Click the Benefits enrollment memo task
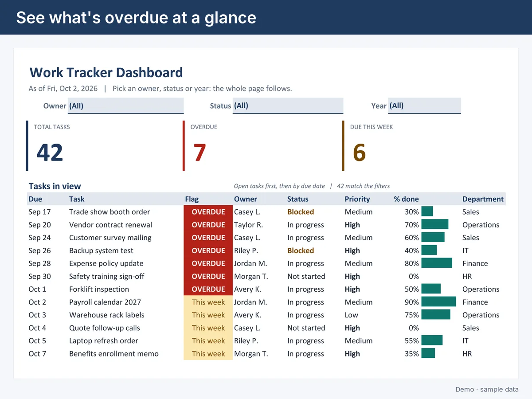The height and width of the screenshot is (399, 532). [x=114, y=354]
